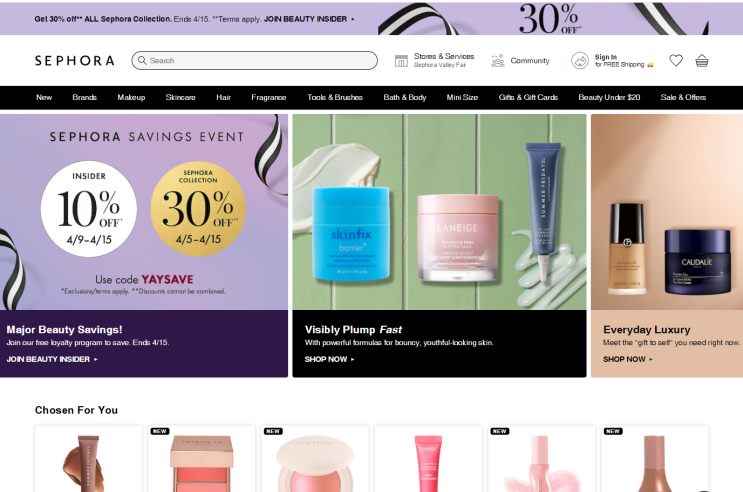Click the Community people icon
This screenshot has width=743, height=492.
(x=498, y=61)
